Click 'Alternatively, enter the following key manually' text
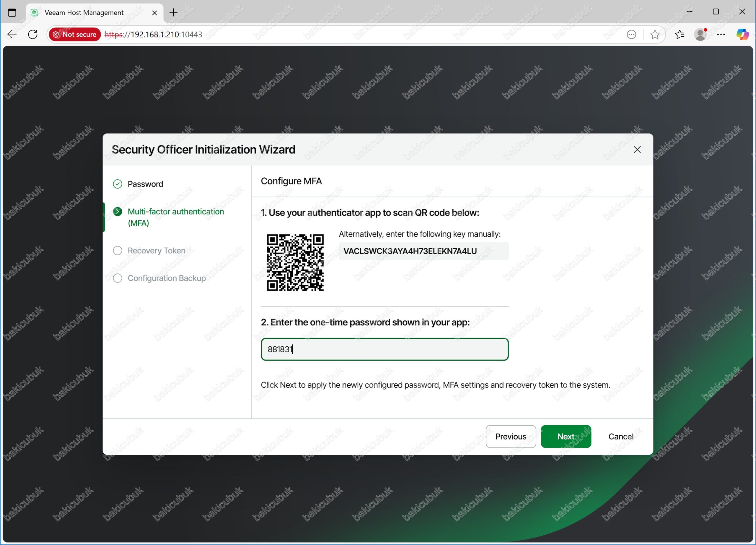This screenshot has height=545, width=756. pyautogui.click(x=420, y=234)
